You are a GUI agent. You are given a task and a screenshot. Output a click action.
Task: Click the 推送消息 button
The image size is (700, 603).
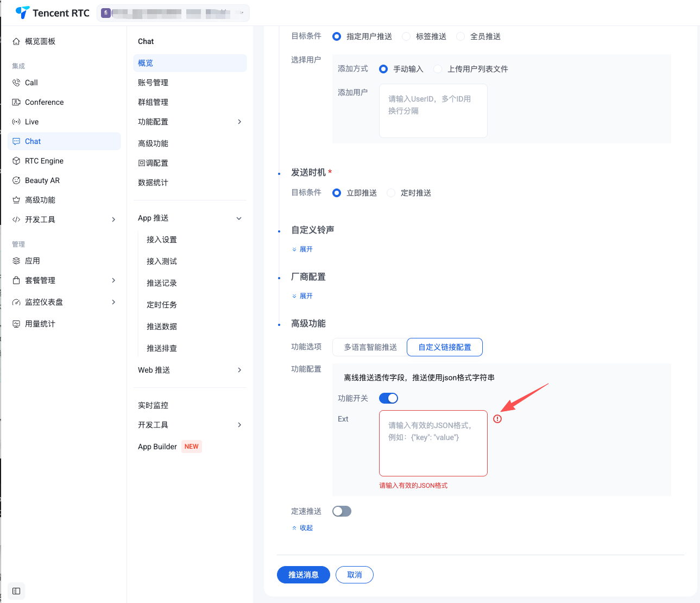point(303,575)
